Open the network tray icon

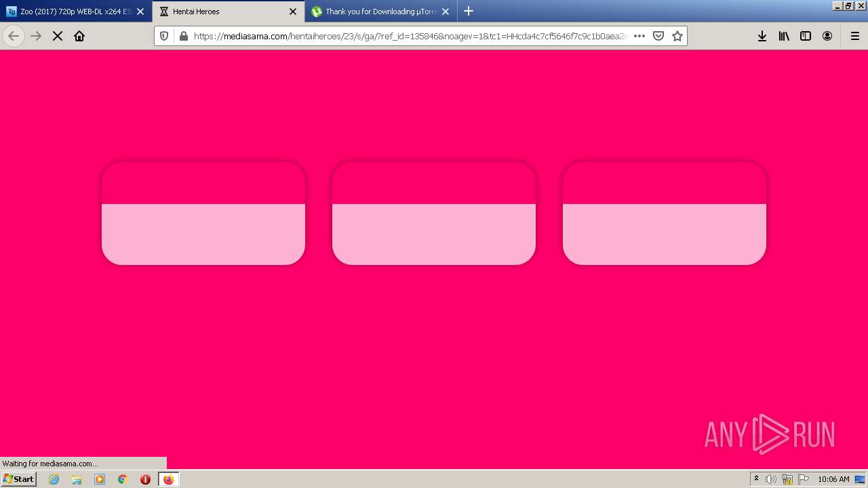tap(787, 479)
